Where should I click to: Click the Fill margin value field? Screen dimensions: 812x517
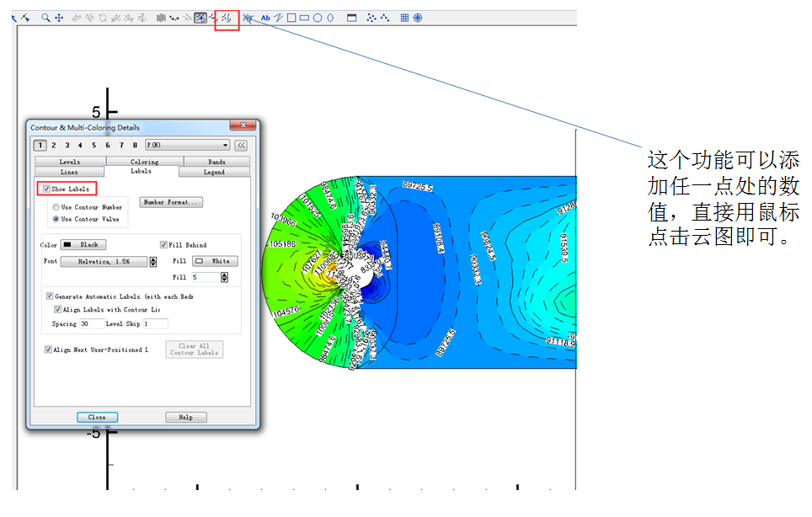pos(206,277)
